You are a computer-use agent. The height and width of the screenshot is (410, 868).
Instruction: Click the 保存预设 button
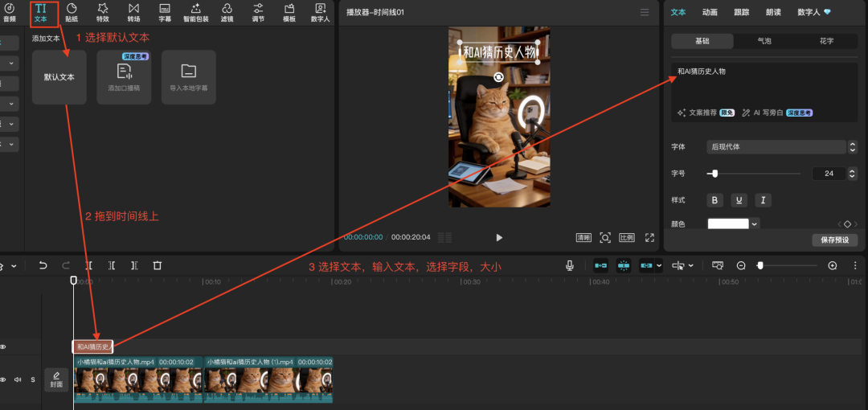click(835, 240)
